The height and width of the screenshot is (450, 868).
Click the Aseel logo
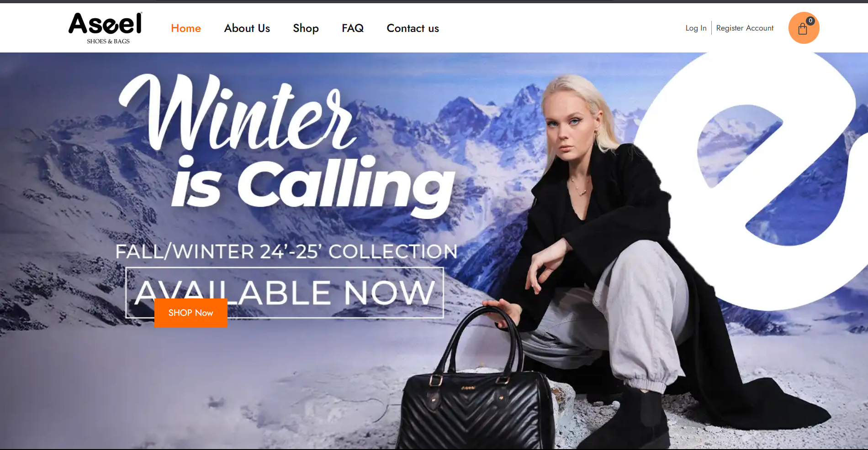tap(106, 24)
